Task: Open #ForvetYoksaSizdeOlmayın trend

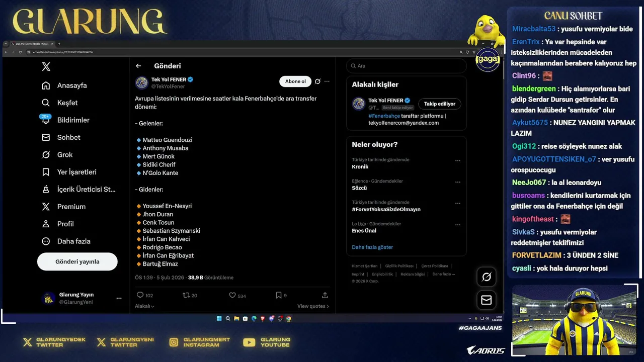Action: coord(386,209)
